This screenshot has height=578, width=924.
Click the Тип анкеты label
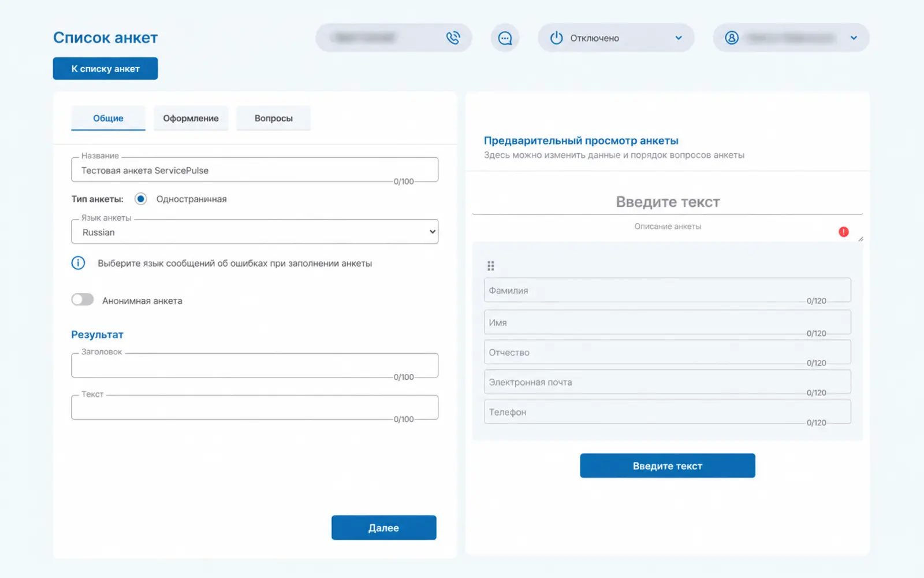pyautogui.click(x=97, y=199)
